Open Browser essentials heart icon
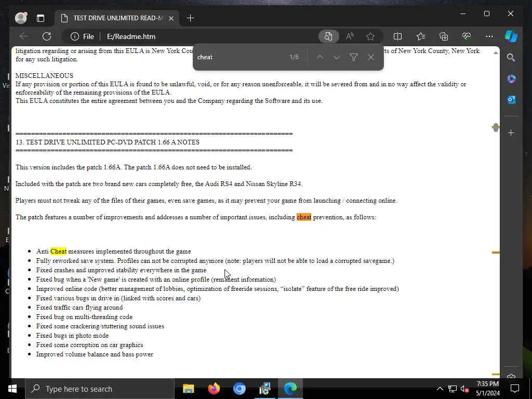 (x=467, y=36)
